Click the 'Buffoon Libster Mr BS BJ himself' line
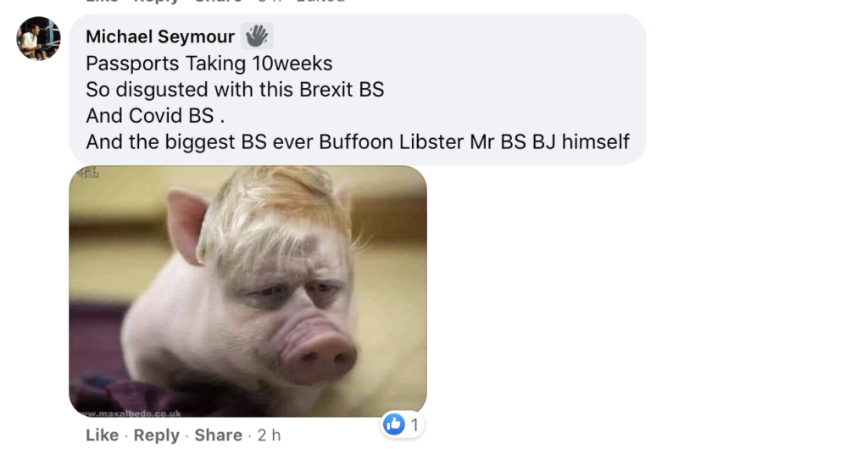 474,142
